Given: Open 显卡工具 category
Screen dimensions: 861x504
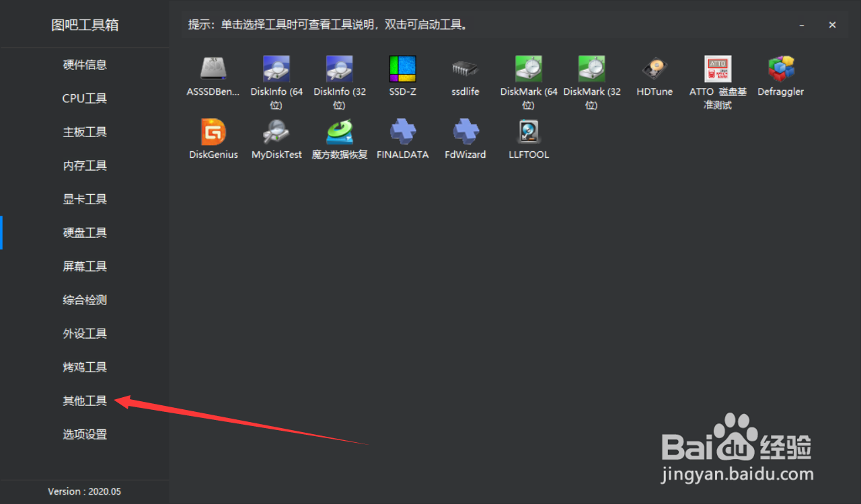Looking at the screenshot, I should (85, 199).
